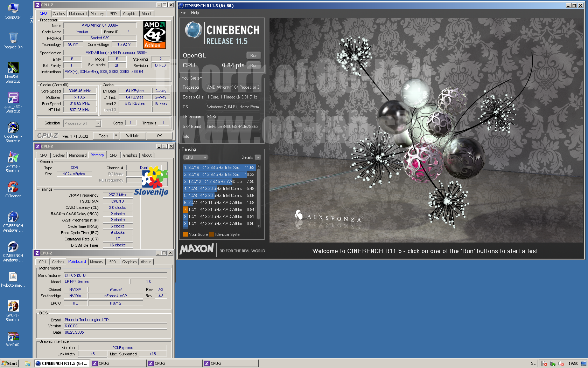Switch to SPD tab in top CPU-Z window
Viewport: 588px width, 368px height.
(113, 14)
